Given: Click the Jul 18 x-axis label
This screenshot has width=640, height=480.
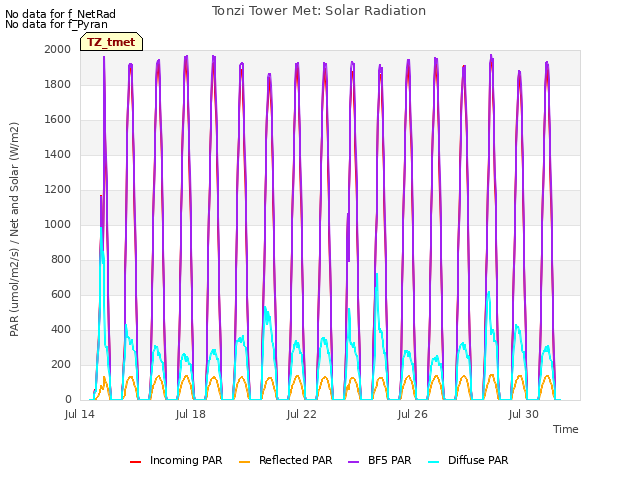Looking at the screenshot, I should coord(191,414).
